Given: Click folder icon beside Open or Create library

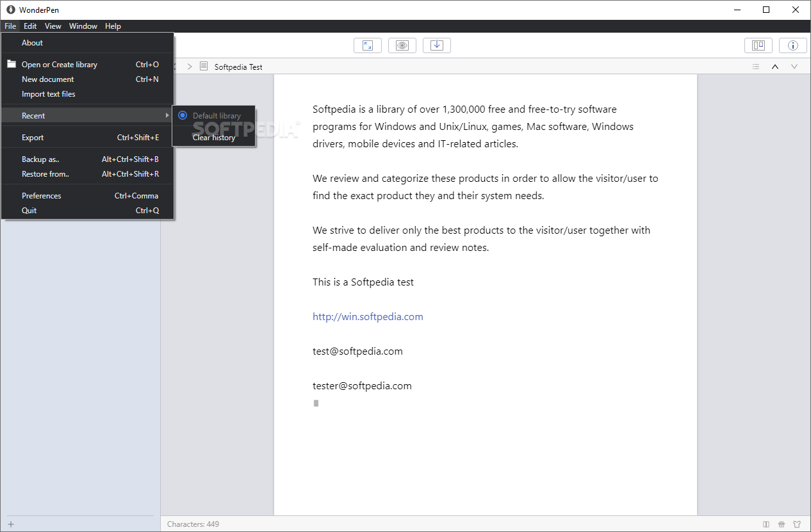Looking at the screenshot, I should 12,64.
